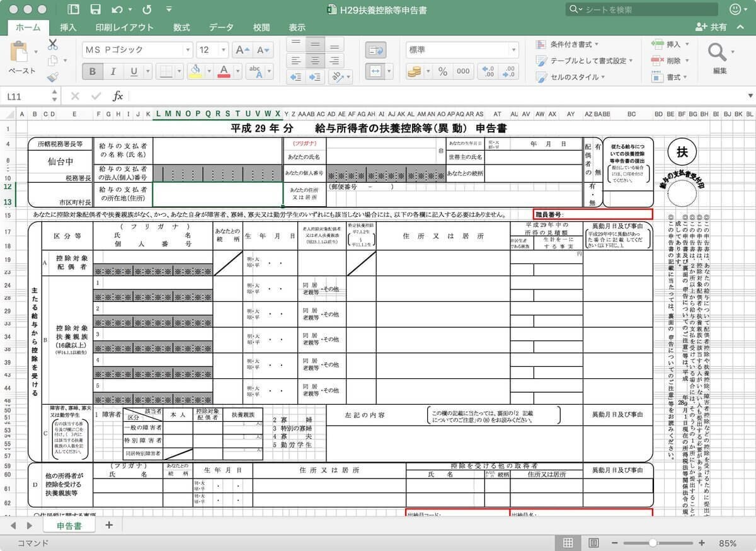Adjust the zoom slider handle
The image size is (756, 551).
(653, 543)
